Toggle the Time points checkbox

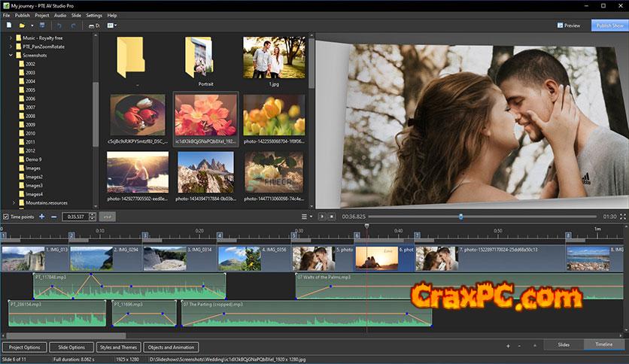(6, 217)
